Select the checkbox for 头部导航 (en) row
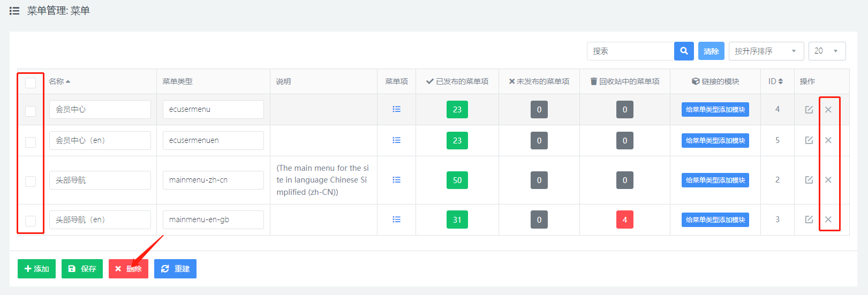Viewport: 868px width, 295px height. pyautogui.click(x=31, y=221)
